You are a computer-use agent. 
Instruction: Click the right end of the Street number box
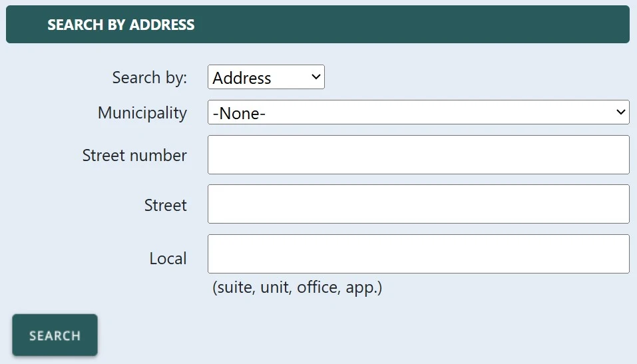tap(609, 155)
